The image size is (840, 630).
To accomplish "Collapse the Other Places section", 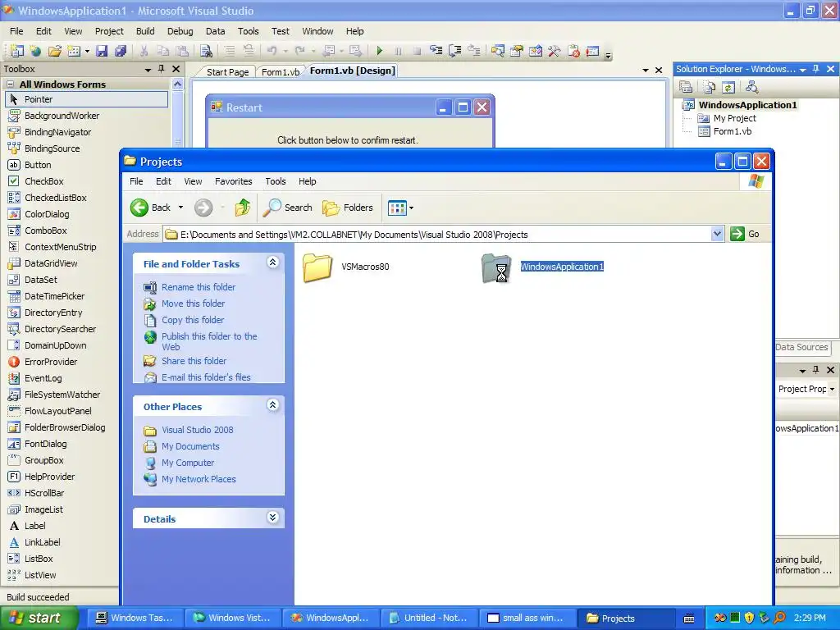I will (x=272, y=405).
